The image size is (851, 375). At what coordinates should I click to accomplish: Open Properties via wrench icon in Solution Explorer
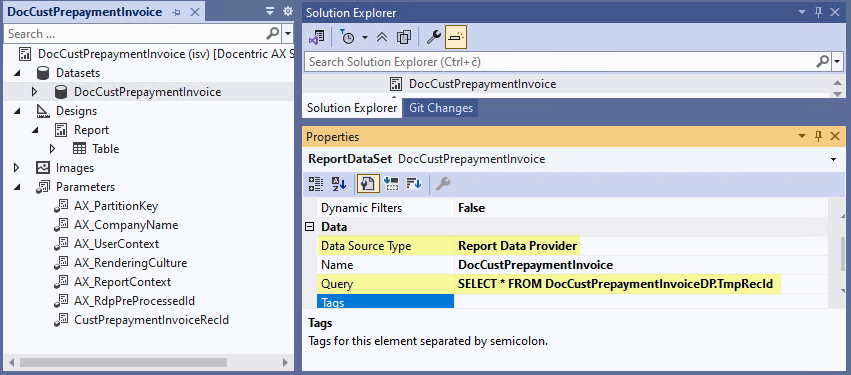[x=433, y=37]
